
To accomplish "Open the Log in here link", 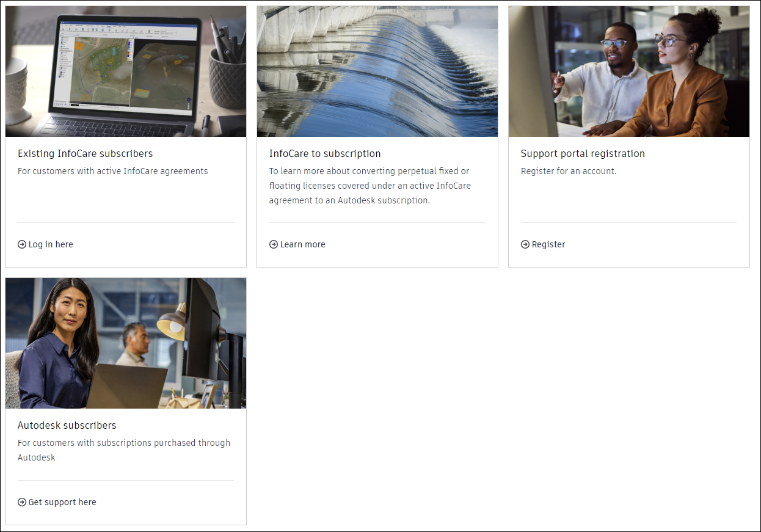I will (x=51, y=244).
